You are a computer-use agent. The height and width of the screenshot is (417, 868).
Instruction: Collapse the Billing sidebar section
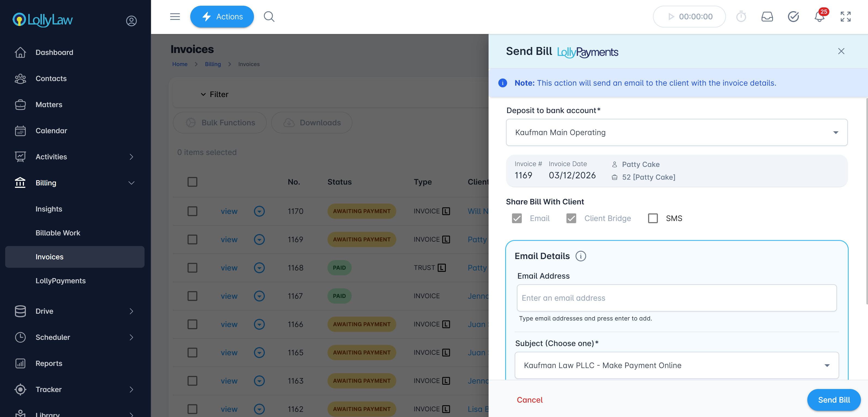[131, 183]
